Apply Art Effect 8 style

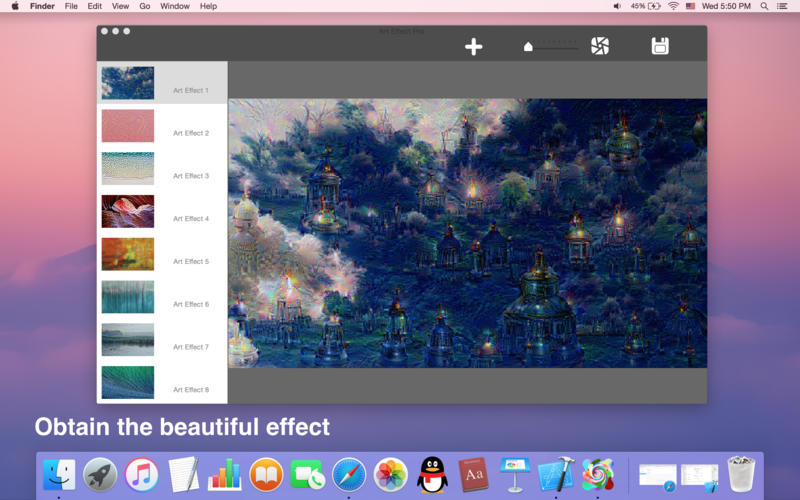(x=128, y=383)
